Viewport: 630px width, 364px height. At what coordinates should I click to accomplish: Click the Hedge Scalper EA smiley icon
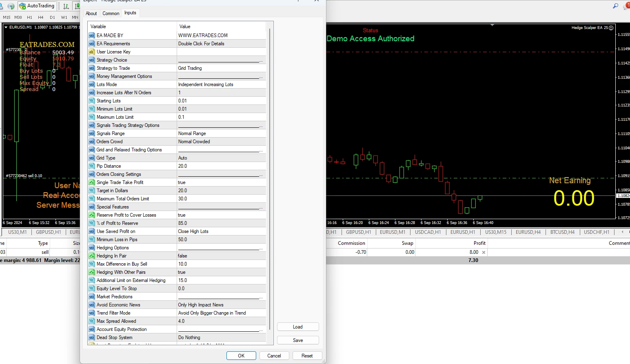[611, 28]
